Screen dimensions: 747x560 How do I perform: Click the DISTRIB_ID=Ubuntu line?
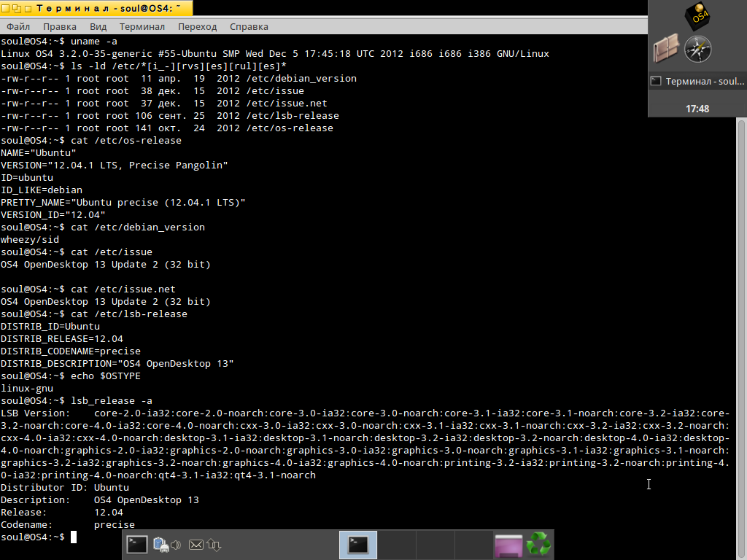50,326
